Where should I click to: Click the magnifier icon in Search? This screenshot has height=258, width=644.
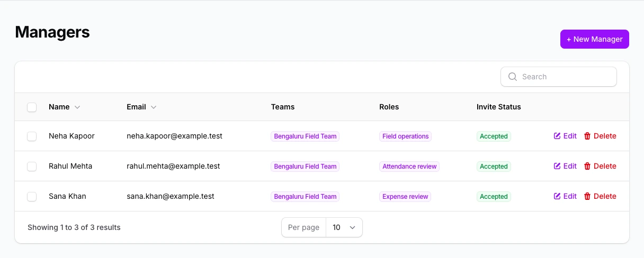(512, 77)
